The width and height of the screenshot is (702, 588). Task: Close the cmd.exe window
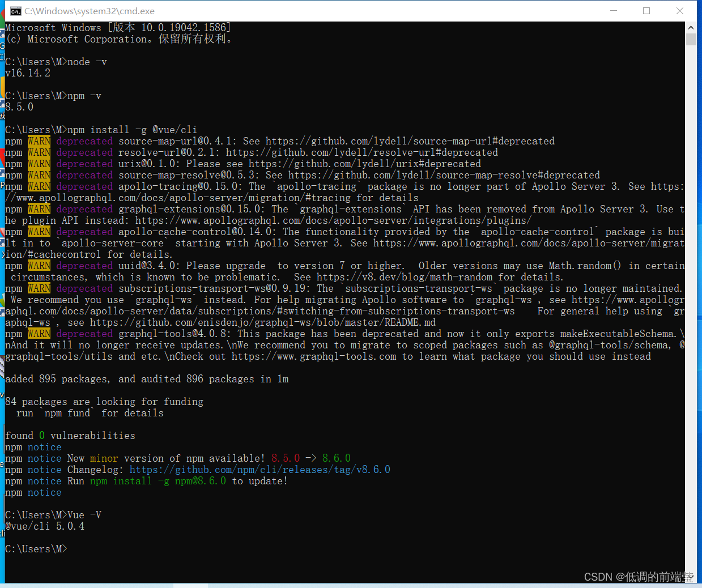680,11
